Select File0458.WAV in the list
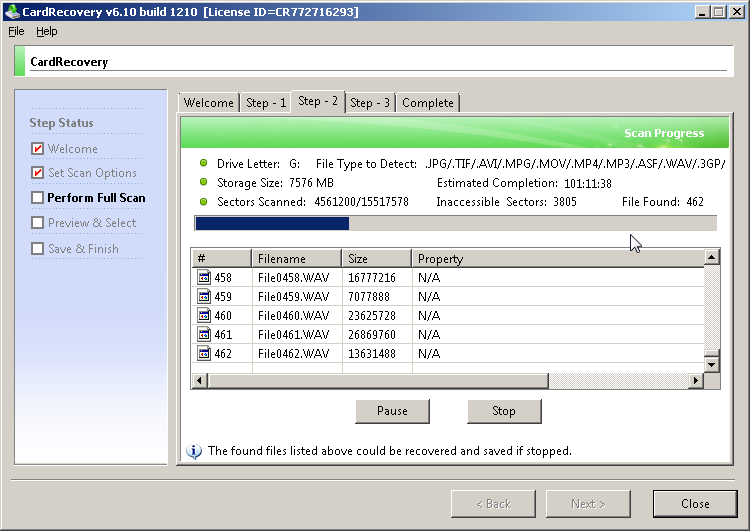The width and height of the screenshot is (750, 531). (293, 277)
